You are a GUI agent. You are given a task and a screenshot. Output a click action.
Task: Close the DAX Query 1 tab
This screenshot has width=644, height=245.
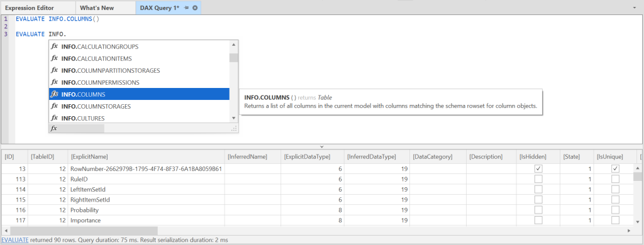coord(195,8)
